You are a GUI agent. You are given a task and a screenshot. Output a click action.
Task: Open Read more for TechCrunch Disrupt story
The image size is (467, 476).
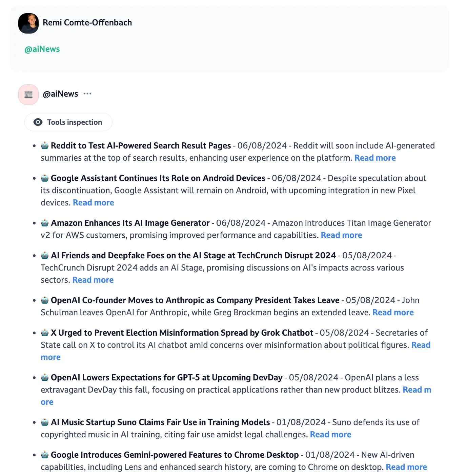tap(93, 280)
